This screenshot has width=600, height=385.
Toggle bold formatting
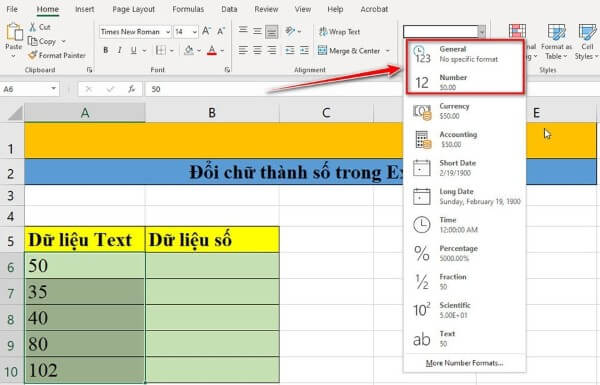click(106, 50)
